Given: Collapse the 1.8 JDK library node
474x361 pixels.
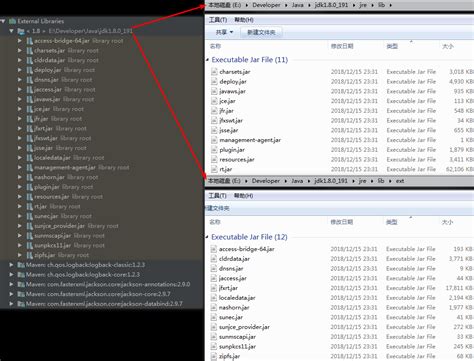Looking at the screenshot, I should [11, 31].
